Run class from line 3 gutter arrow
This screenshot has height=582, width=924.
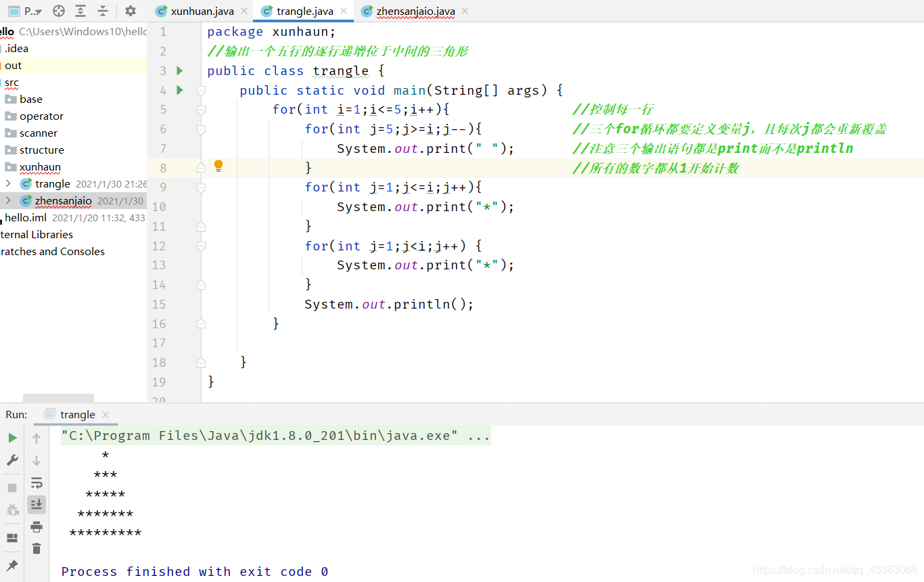coord(179,70)
